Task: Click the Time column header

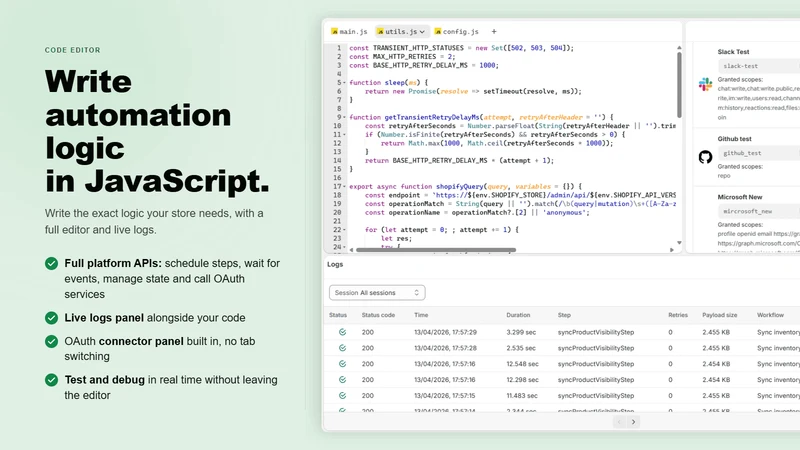Action: point(421,315)
